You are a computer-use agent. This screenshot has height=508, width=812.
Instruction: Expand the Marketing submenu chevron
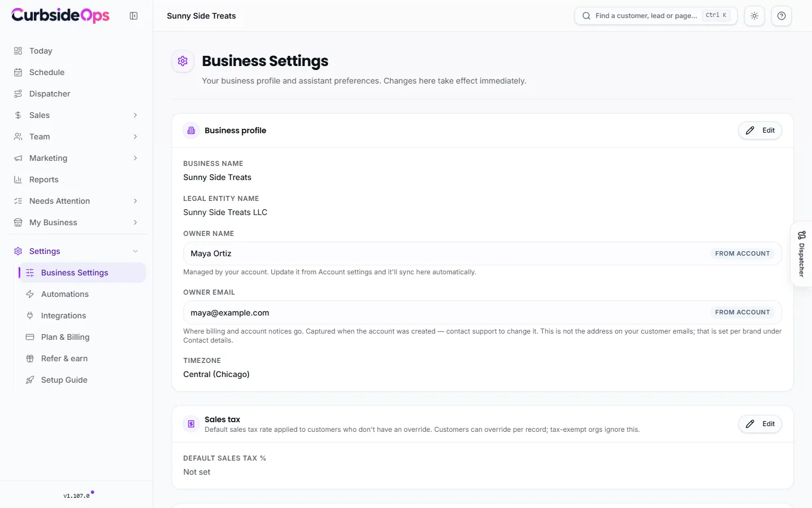point(135,158)
